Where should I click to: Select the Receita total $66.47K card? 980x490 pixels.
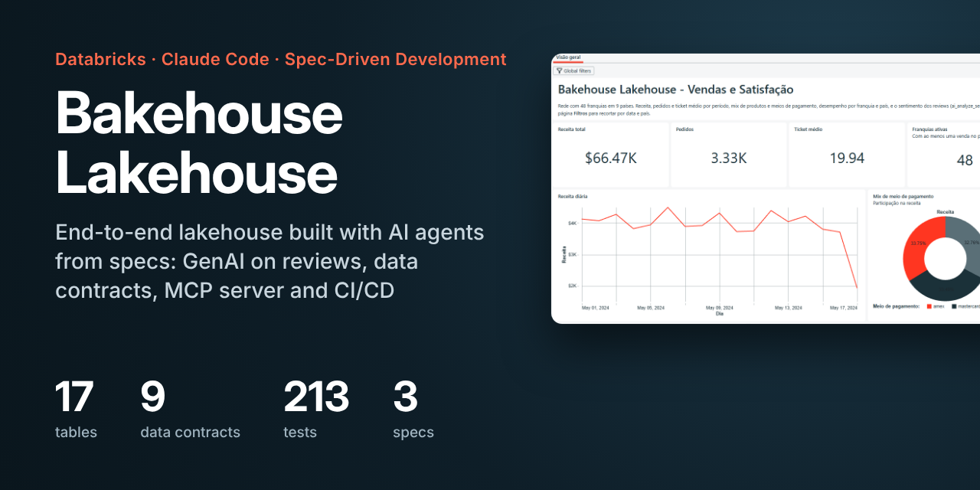coord(611,155)
